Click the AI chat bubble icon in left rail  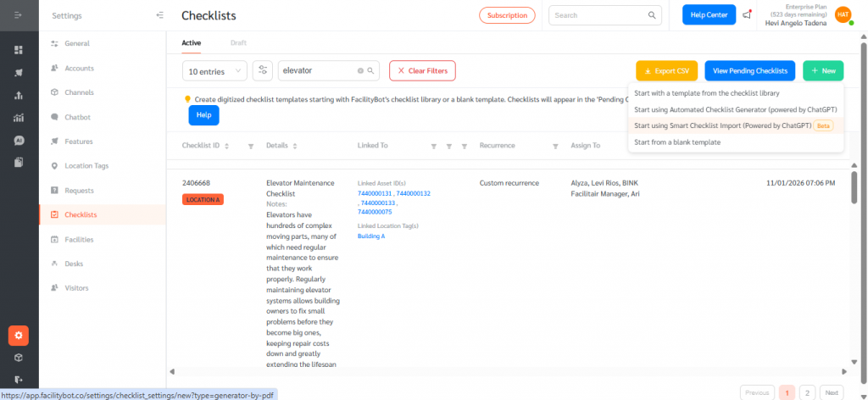(18, 140)
